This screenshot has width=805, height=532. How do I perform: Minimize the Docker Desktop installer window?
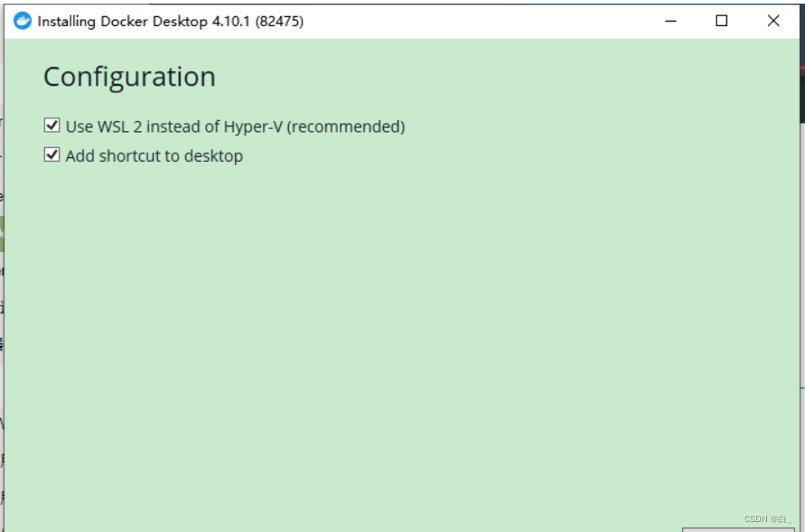670,21
